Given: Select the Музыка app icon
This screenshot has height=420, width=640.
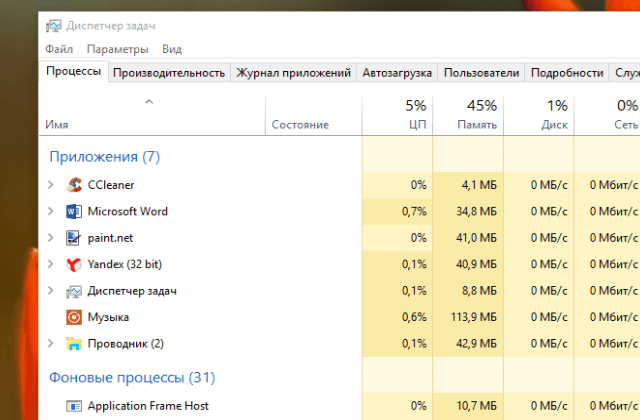Looking at the screenshot, I should coord(74,317).
